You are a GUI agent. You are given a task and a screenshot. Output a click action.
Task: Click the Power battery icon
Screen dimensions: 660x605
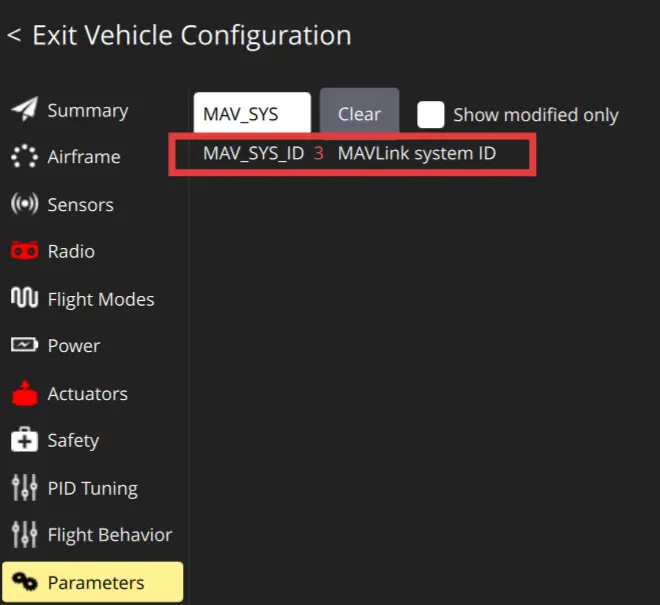(x=24, y=345)
